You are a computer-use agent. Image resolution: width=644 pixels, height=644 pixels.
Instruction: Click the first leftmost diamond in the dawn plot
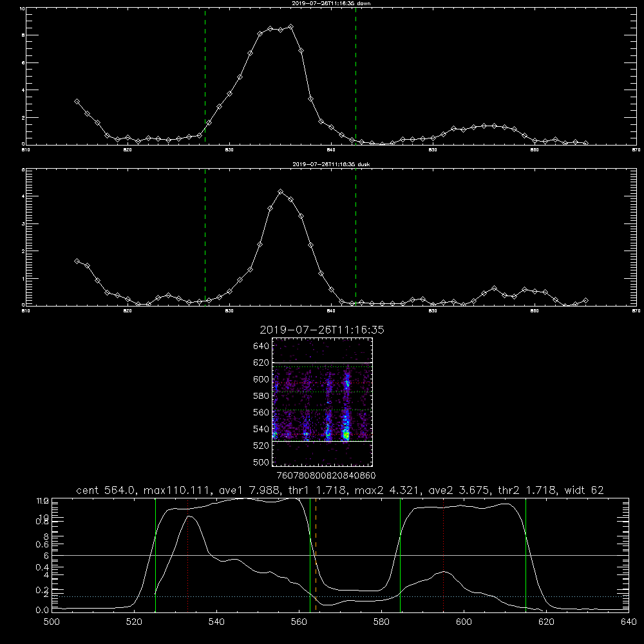pos(77,102)
